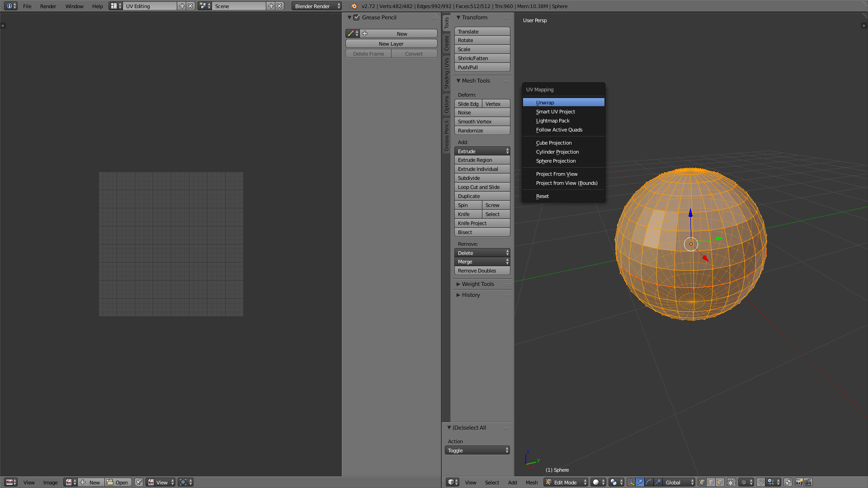Screen dimensions: 868x488
Task: Toggle the snap magnet icon
Action: click(761, 482)
